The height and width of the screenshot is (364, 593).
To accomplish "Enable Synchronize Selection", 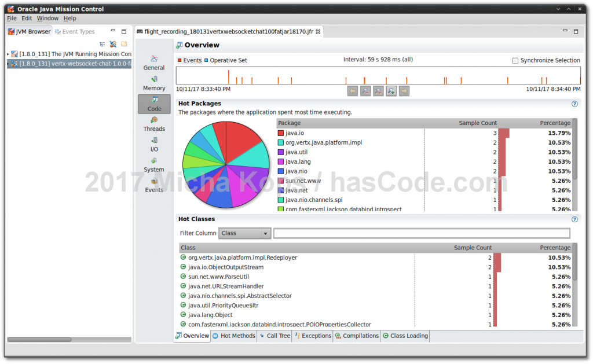I will pos(514,60).
